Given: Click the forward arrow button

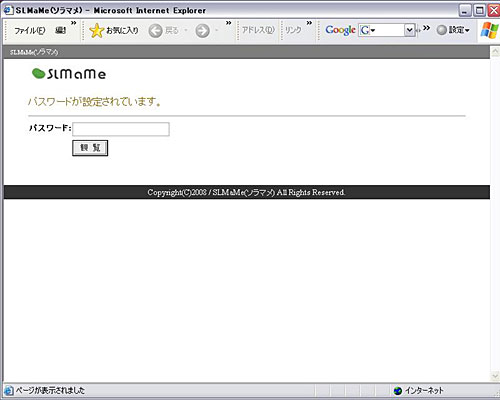Looking at the screenshot, I should click(x=202, y=31).
